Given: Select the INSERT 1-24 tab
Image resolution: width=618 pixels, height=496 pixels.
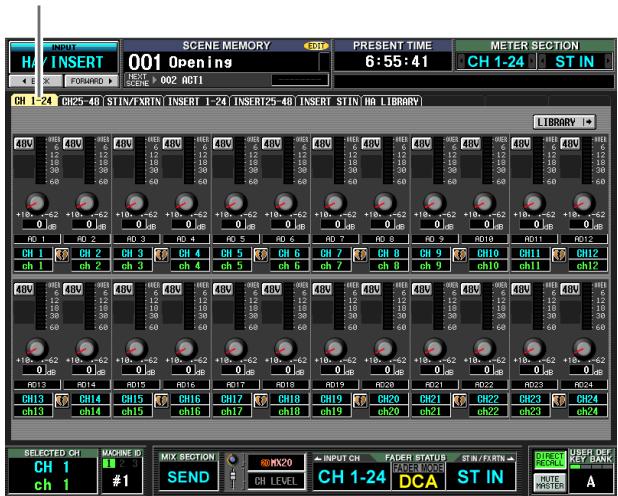Looking at the screenshot, I should (196, 101).
